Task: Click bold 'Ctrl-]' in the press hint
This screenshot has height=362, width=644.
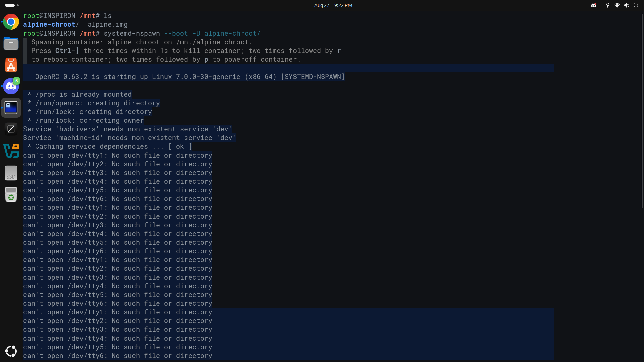Action: [x=67, y=51]
